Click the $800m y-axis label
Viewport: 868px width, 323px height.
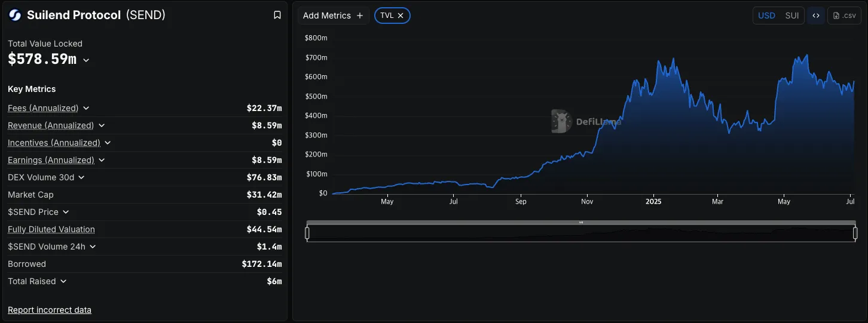[x=316, y=38]
